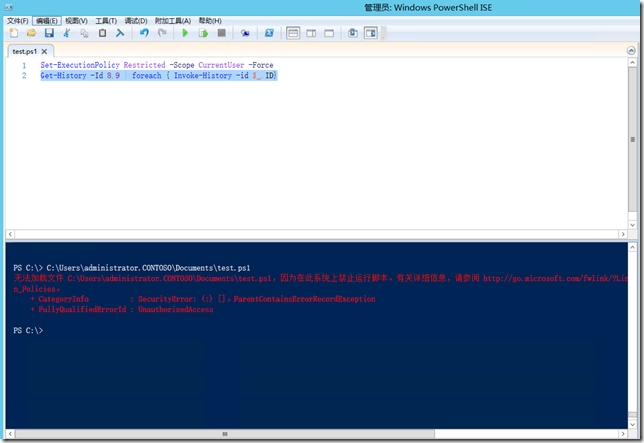The height and width of the screenshot is (443, 644).
Task: Open the 附加工具(A) menu
Action: pos(173,21)
